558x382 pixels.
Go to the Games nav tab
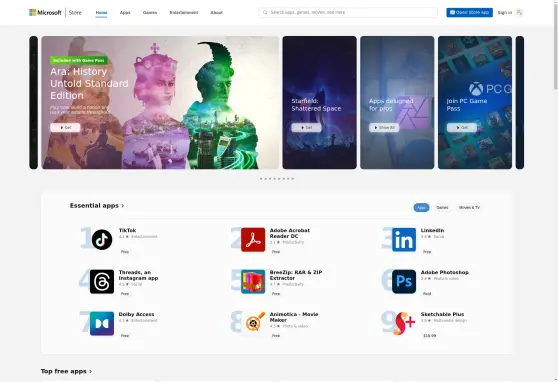pyautogui.click(x=150, y=12)
